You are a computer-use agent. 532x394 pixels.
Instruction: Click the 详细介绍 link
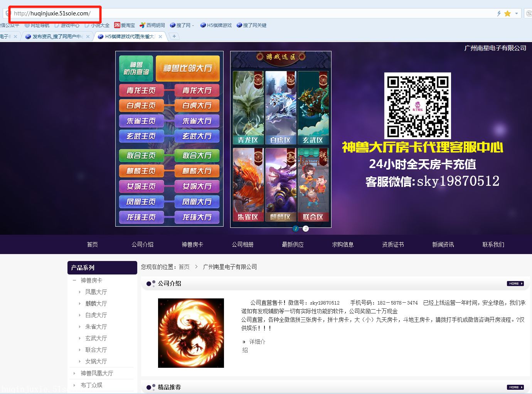(x=254, y=345)
